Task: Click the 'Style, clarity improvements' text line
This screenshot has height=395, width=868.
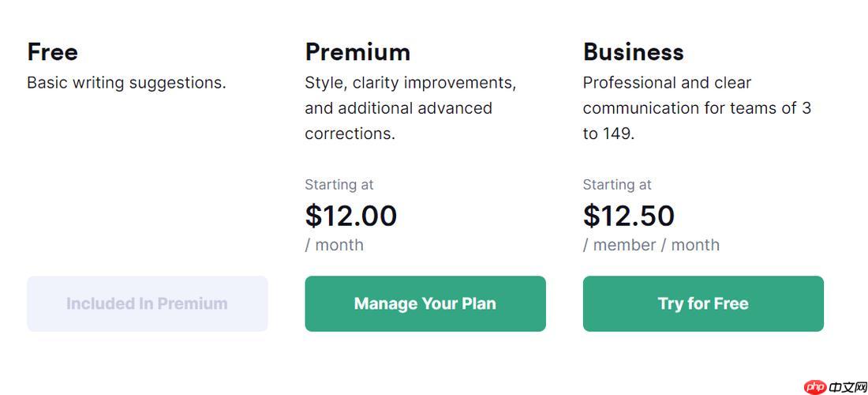Action: tap(410, 83)
